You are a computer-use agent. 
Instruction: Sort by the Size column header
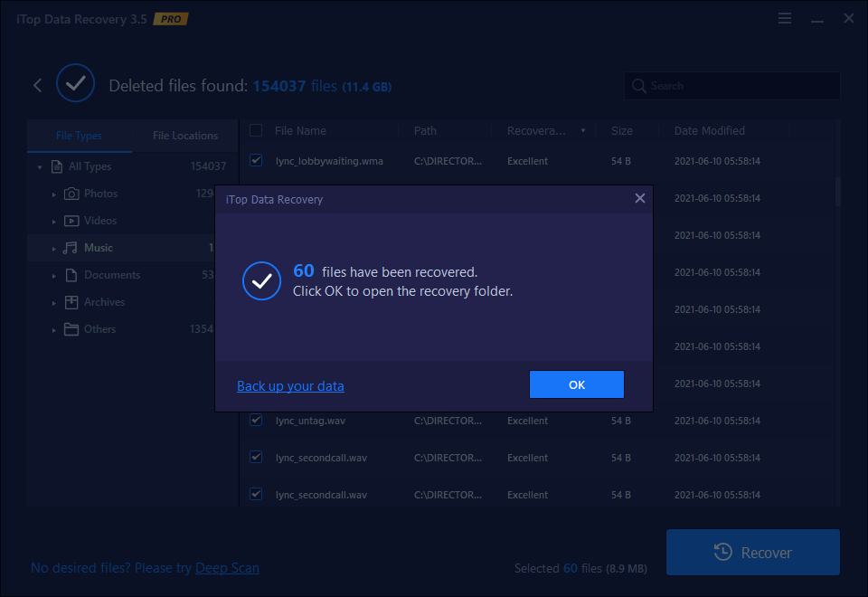coord(622,130)
